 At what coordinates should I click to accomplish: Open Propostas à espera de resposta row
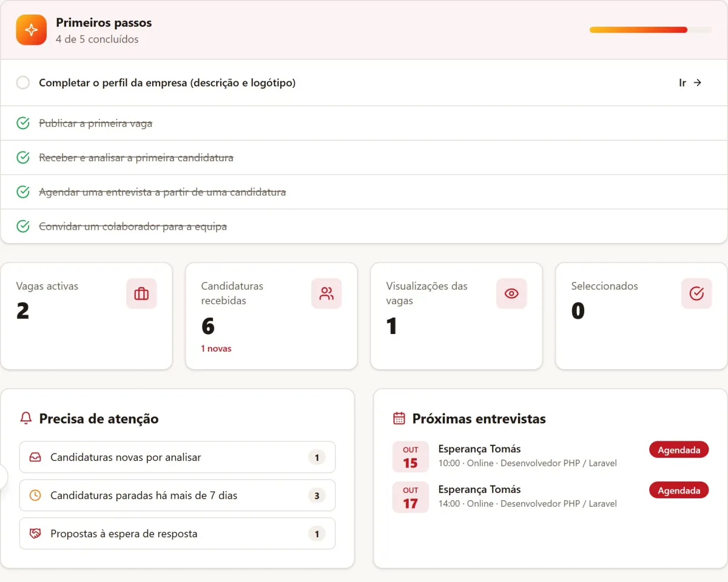(x=177, y=533)
